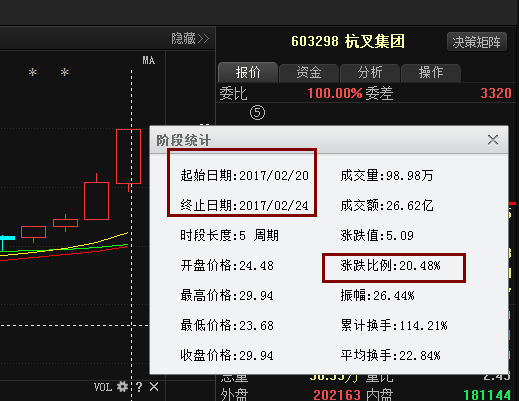Switch to the 资金 tab

pos(309,73)
